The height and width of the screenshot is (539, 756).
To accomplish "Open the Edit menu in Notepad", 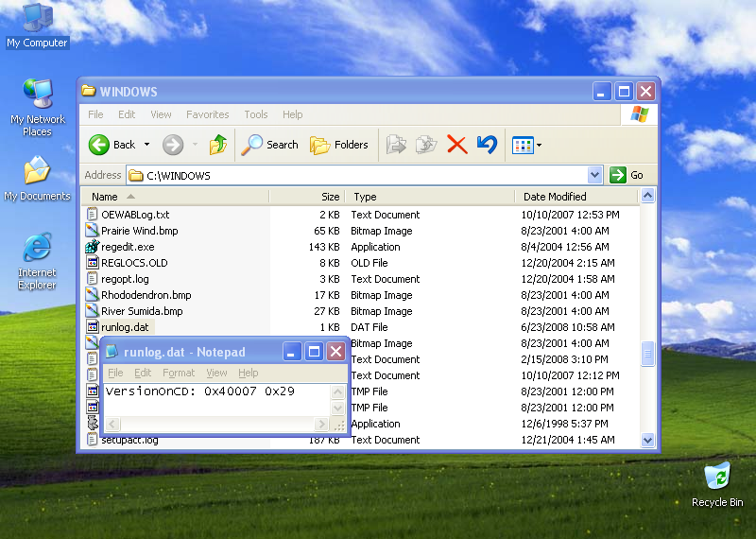I will [x=143, y=373].
